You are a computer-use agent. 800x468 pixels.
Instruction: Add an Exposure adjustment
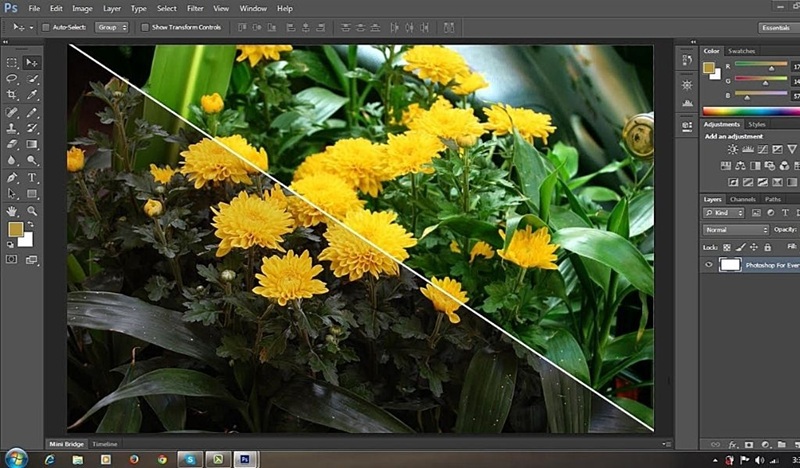coord(777,149)
